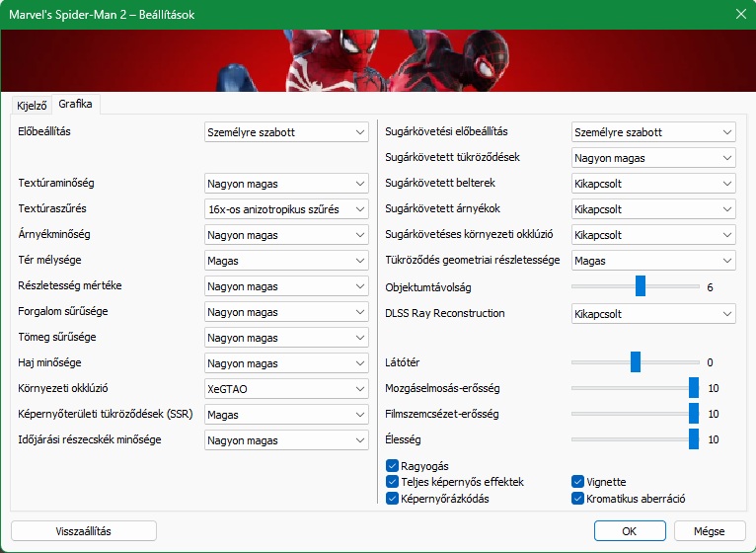756x553 pixels.
Task: Click the Filmszemcsézet-erősség value 10
Action: (714, 414)
